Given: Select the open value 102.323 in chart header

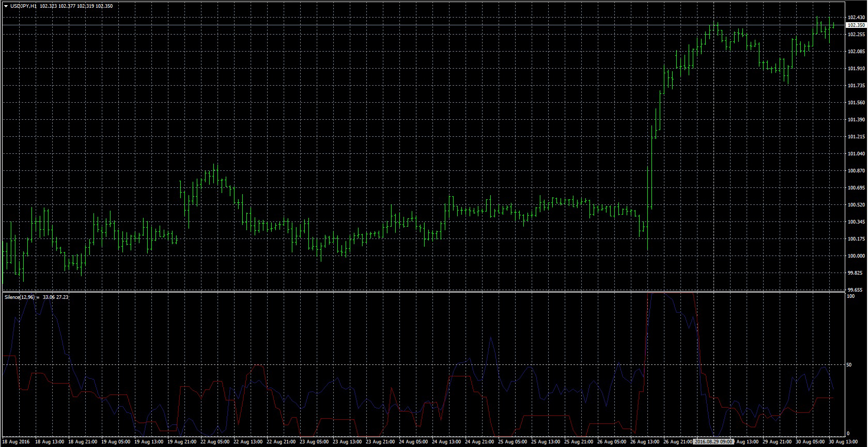Looking at the screenshot, I should (x=48, y=6).
